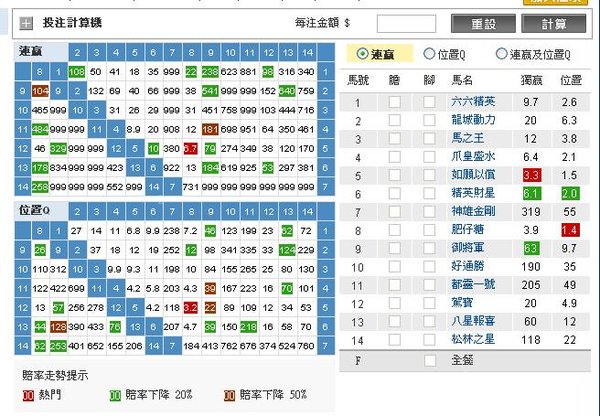This screenshot has width=600, height=416.
Task: Click green 6.1 win odds for horse 6
Action: (532, 194)
